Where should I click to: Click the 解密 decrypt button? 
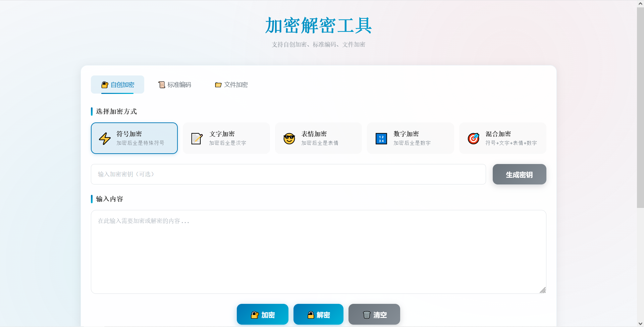click(x=318, y=315)
